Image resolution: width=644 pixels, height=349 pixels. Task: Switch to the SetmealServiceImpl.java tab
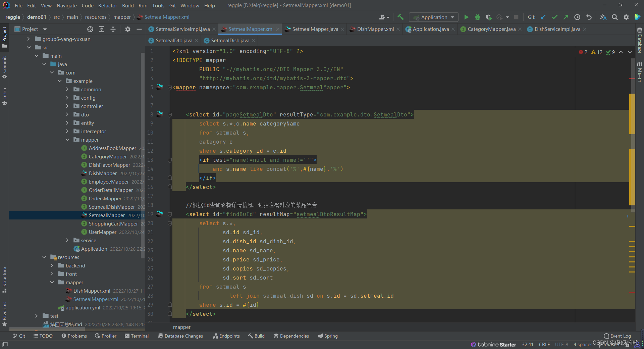182,29
